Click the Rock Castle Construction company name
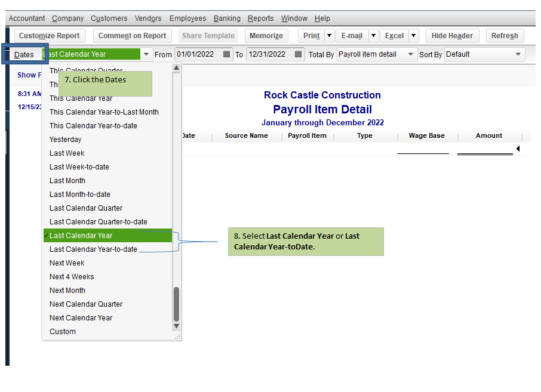 [x=322, y=95]
